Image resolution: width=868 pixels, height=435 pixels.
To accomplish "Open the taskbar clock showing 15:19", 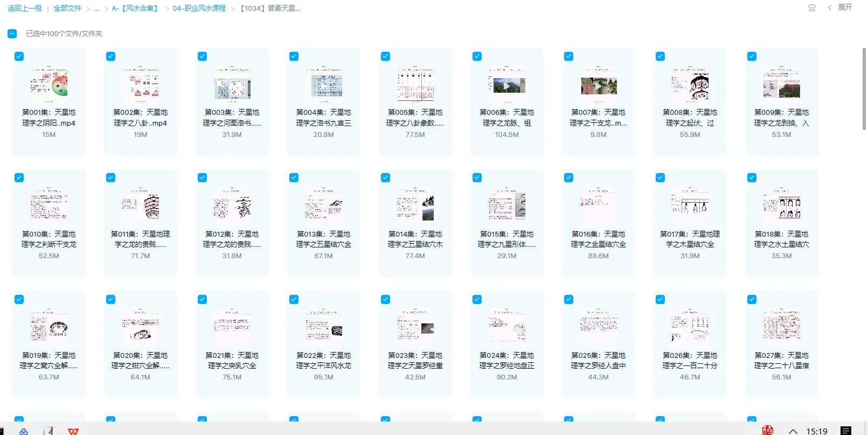I will point(817,431).
